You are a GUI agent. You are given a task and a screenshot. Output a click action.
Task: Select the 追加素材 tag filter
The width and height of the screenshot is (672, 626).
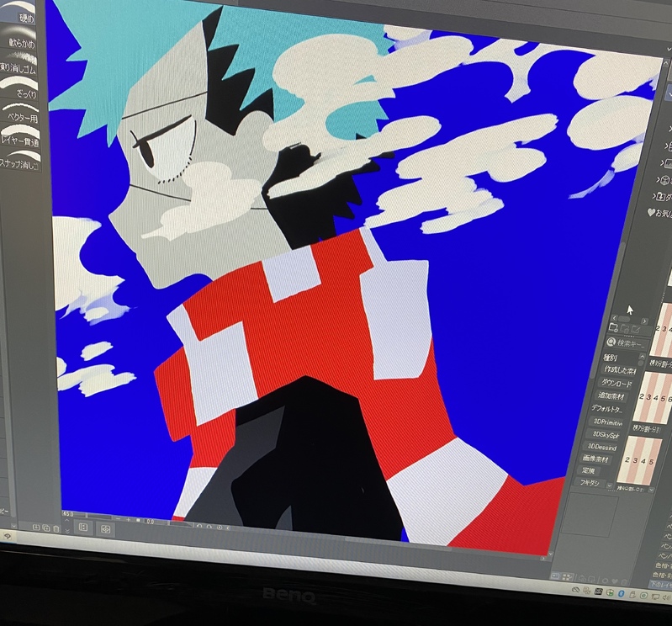pyautogui.click(x=611, y=395)
